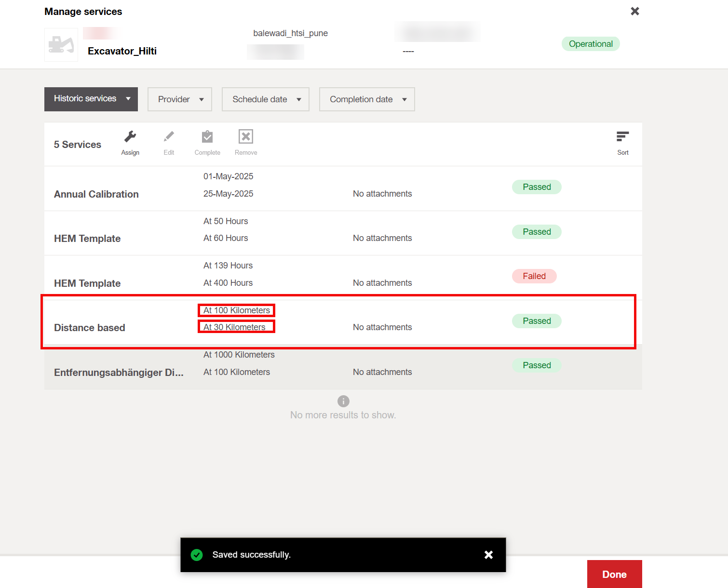
Task: Open the Sort options icon
Action: click(622, 137)
